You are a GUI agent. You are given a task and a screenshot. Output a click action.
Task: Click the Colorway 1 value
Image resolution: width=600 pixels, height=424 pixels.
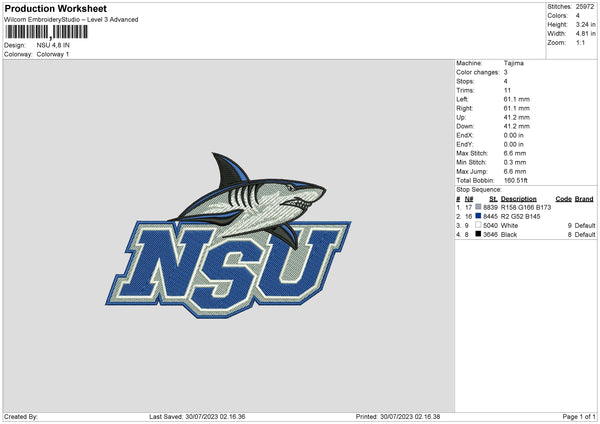(53, 54)
